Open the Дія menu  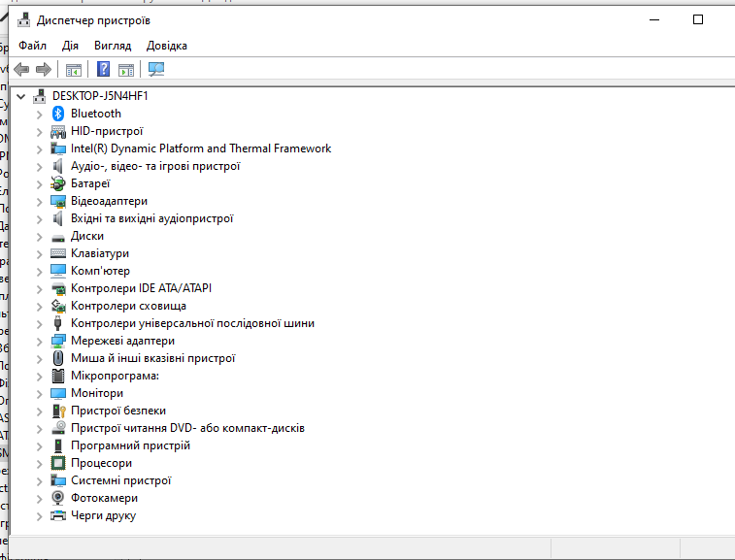pos(70,46)
